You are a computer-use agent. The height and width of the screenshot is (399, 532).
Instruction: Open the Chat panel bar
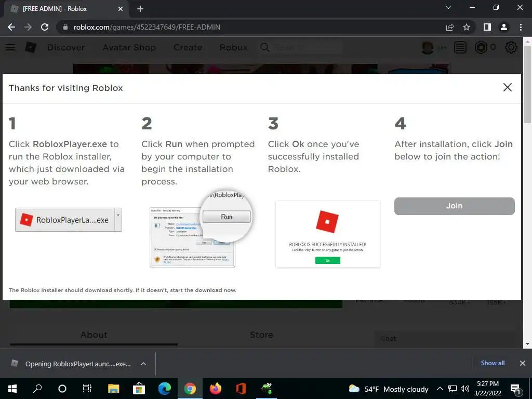pos(445,339)
